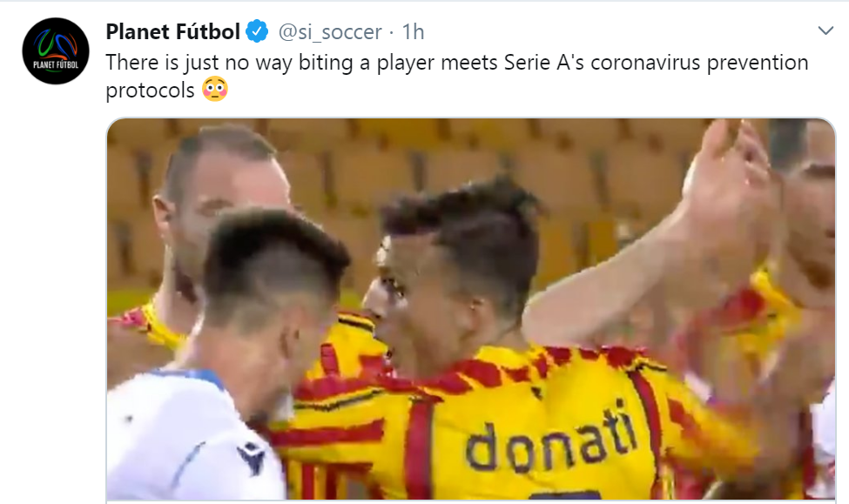Visit the @si_soccer handle link
Screen dimensions: 849x504
click(x=330, y=32)
